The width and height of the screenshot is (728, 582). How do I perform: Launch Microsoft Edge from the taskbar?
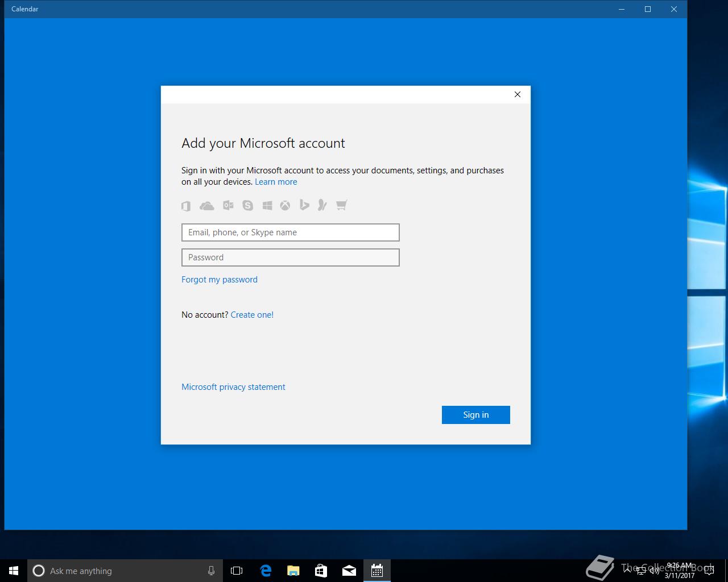tap(265, 571)
